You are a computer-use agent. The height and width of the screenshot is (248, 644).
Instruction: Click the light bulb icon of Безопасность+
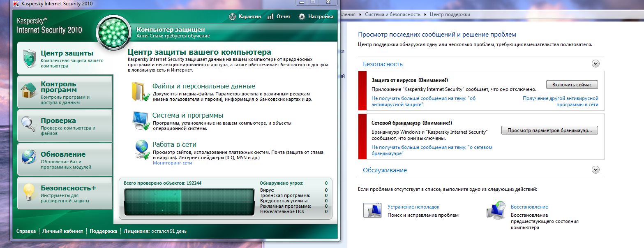click(29, 192)
